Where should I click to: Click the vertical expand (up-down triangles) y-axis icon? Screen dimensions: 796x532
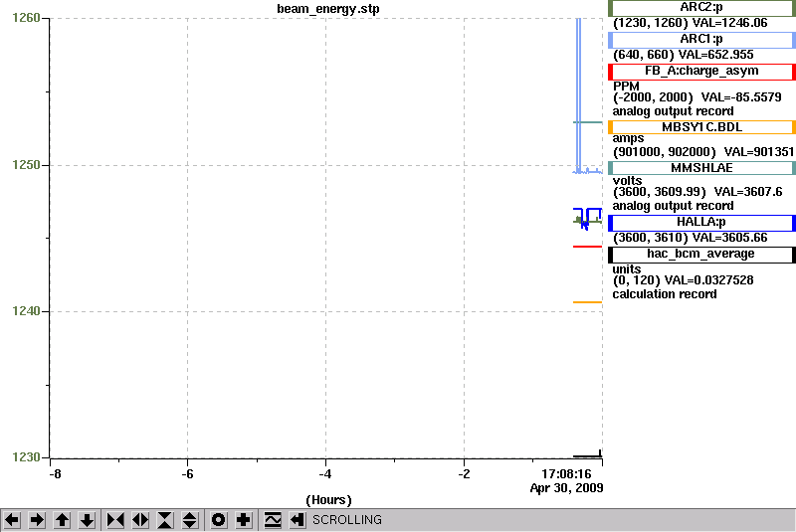pyautogui.click(x=190, y=520)
